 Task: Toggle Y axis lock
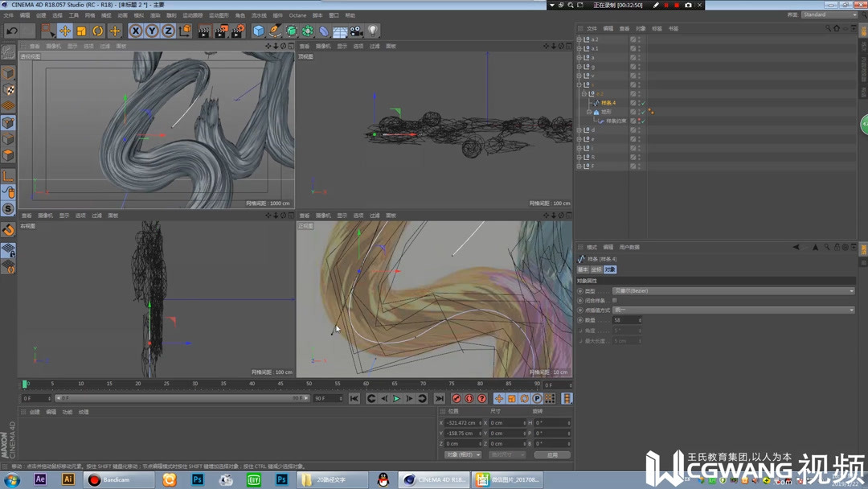[x=152, y=31]
